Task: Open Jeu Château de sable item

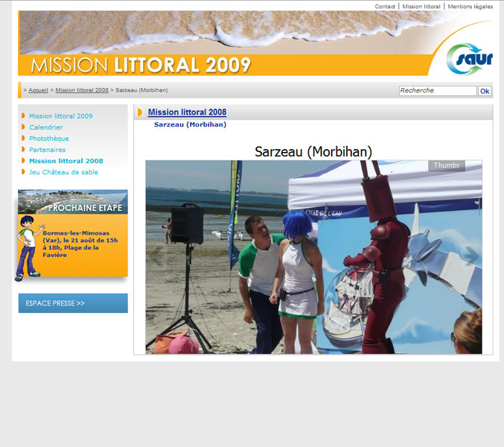Action: click(63, 172)
